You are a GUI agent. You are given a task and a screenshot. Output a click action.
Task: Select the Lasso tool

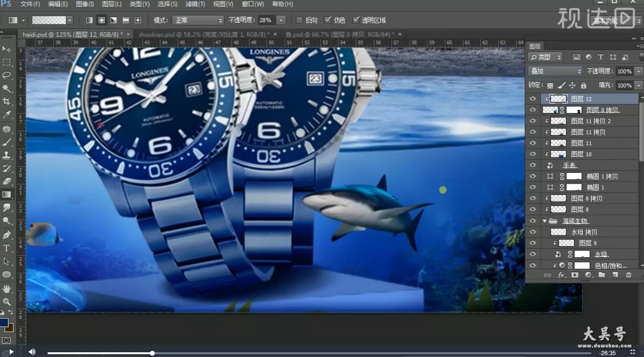coord(7,75)
